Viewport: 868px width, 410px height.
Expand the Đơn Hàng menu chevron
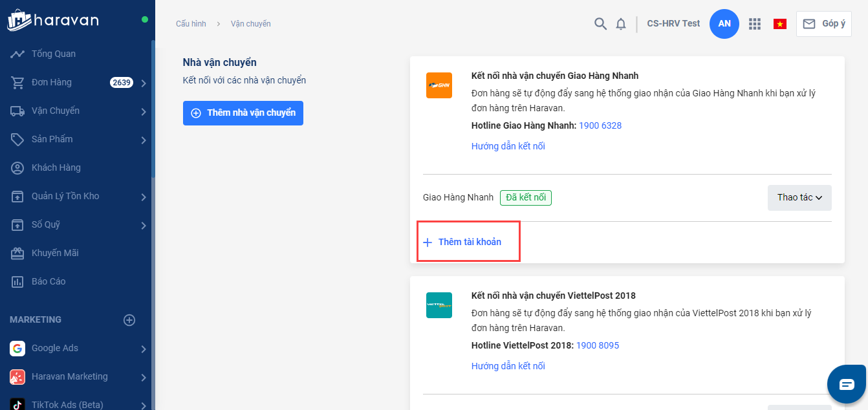click(x=144, y=83)
